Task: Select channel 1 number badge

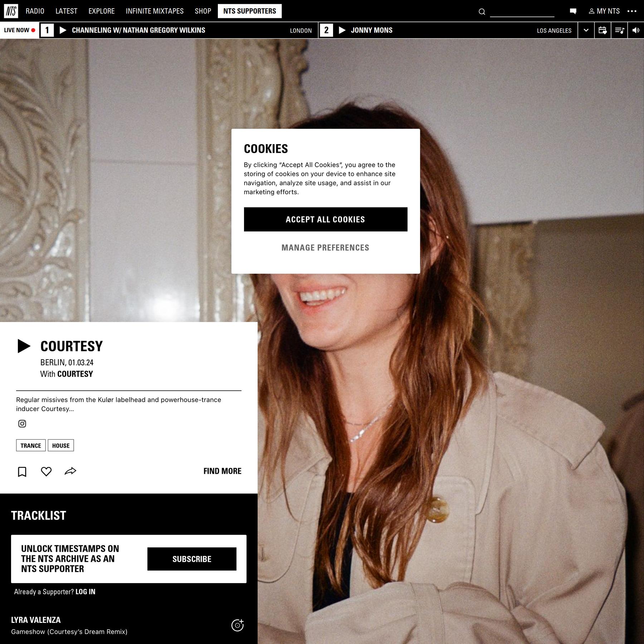Action: point(47,30)
